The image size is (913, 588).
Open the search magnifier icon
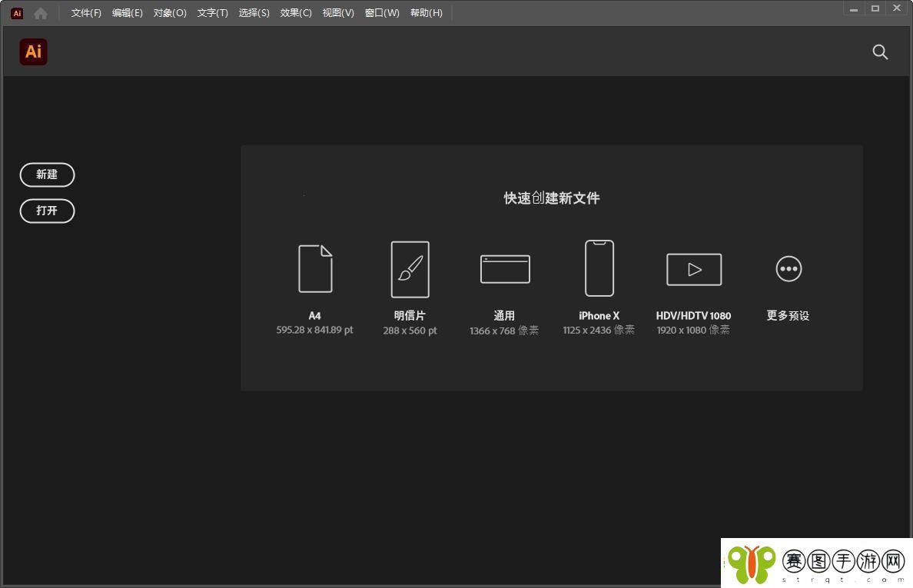pos(880,52)
